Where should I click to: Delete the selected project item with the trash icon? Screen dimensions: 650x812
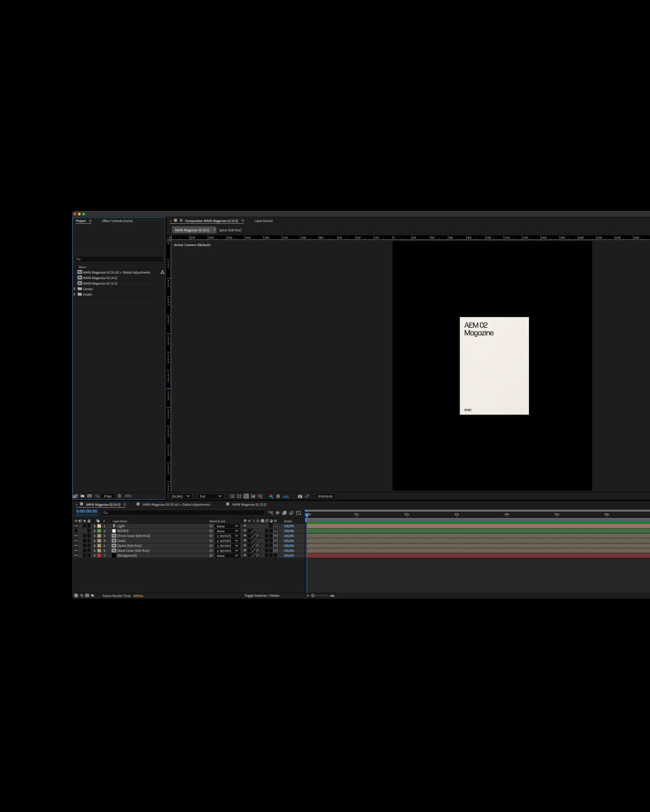[119, 496]
